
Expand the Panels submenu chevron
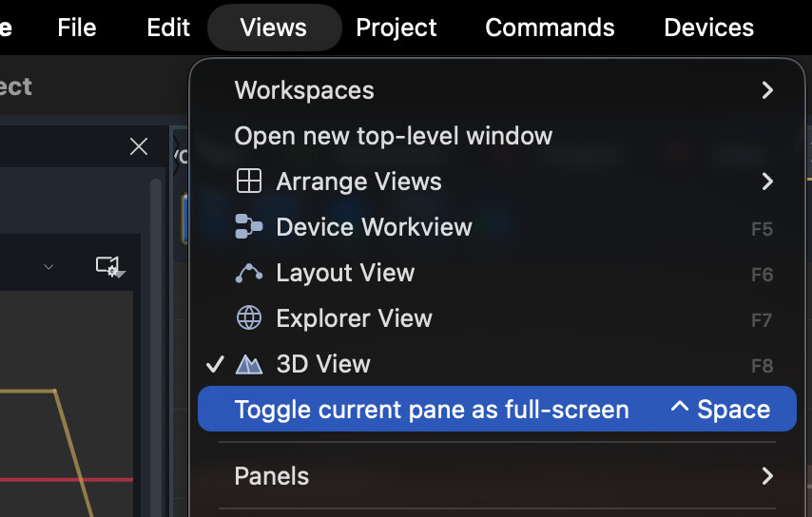[767, 475]
